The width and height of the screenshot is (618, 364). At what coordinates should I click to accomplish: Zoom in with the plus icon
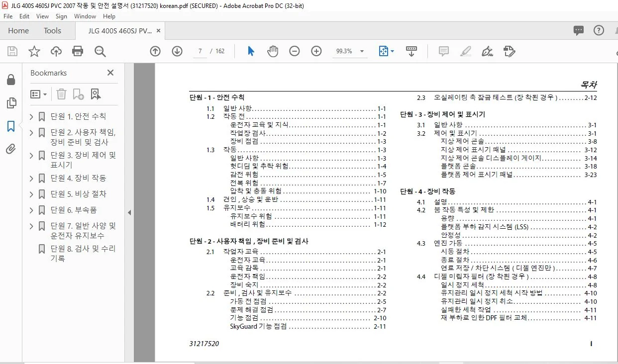[316, 51]
